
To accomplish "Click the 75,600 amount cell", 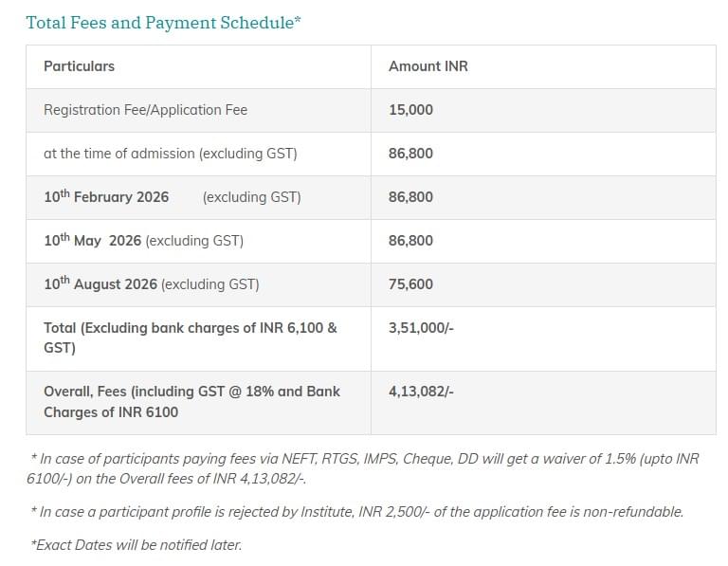I will pyautogui.click(x=410, y=284).
